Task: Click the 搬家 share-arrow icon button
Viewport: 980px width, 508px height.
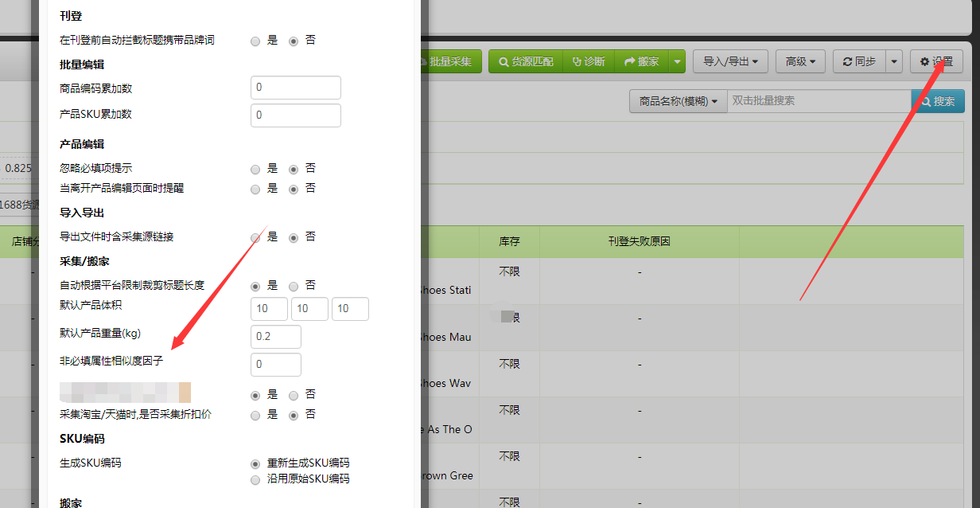Action: coord(641,61)
